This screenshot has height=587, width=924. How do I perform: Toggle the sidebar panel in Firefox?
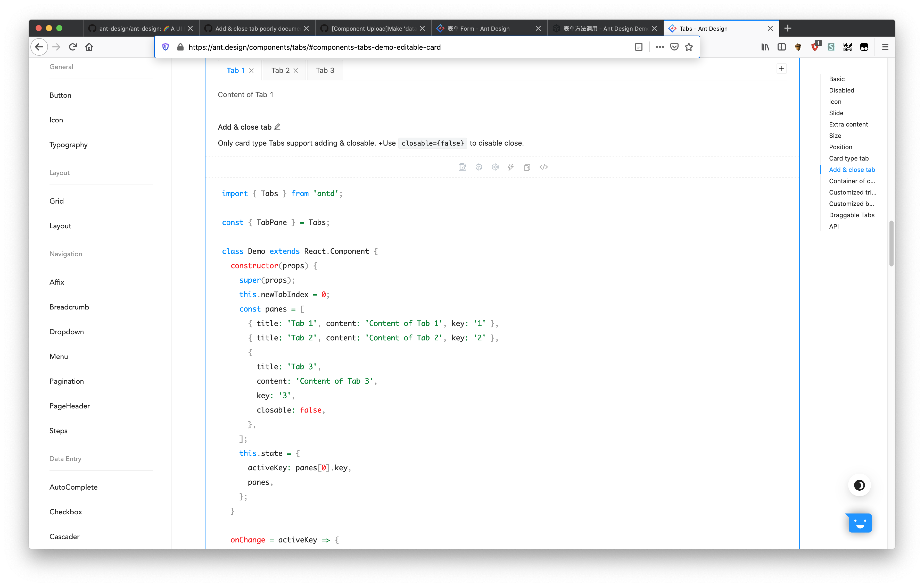(x=782, y=47)
